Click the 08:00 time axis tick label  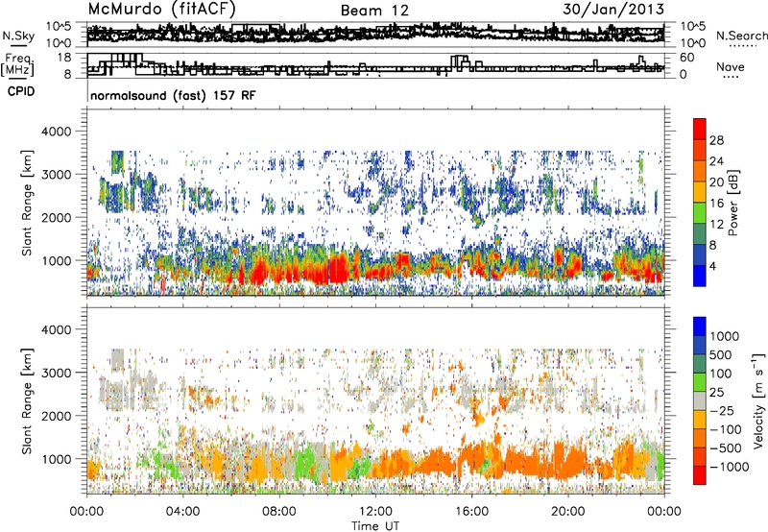point(279,512)
